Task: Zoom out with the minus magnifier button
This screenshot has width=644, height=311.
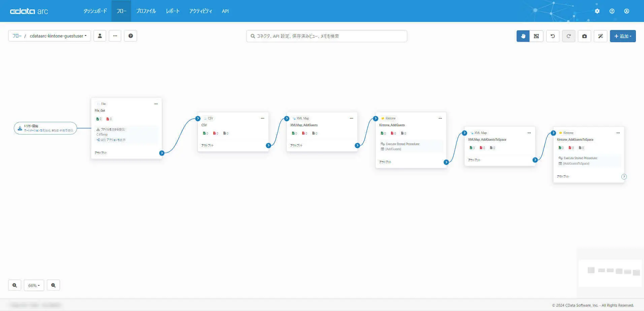Action: click(x=53, y=285)
